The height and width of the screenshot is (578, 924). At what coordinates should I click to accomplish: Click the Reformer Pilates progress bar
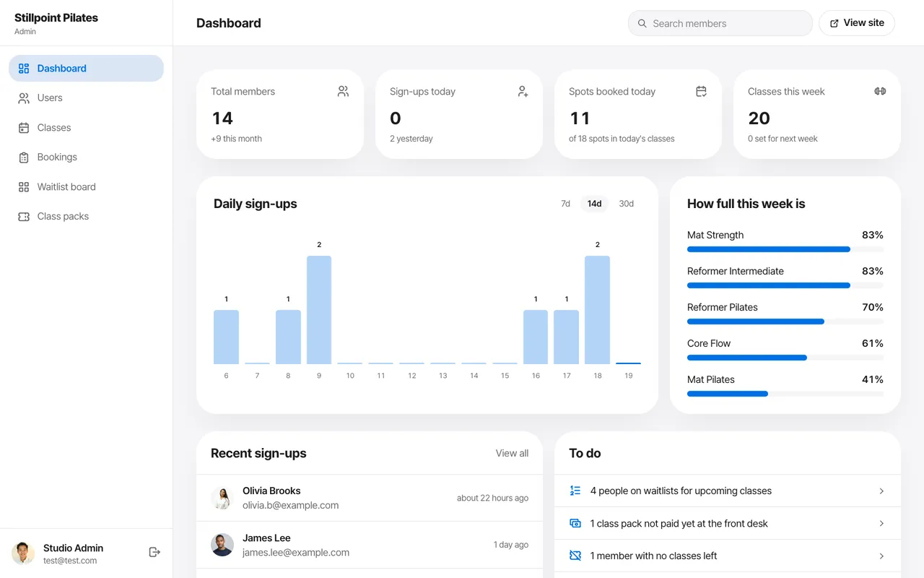[x=785, y=322]
